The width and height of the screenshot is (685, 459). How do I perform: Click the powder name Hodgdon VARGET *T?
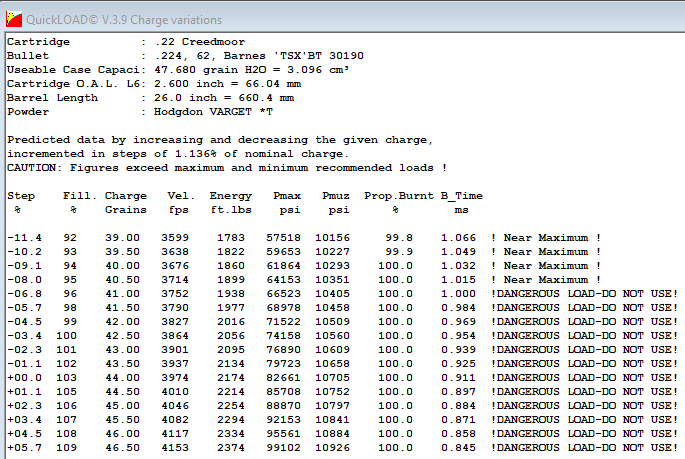point(213,112)
